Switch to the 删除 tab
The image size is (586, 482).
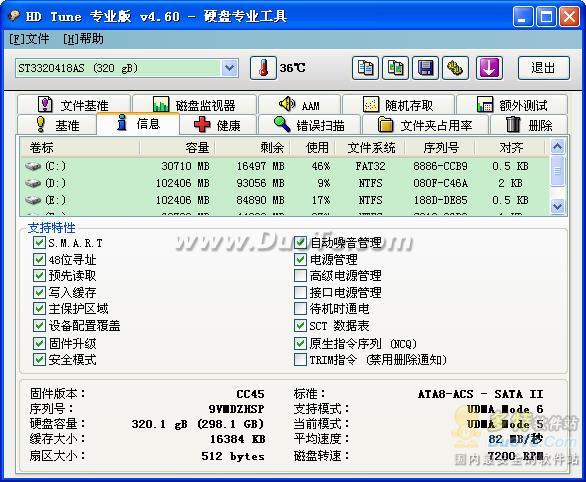[529, 125]
